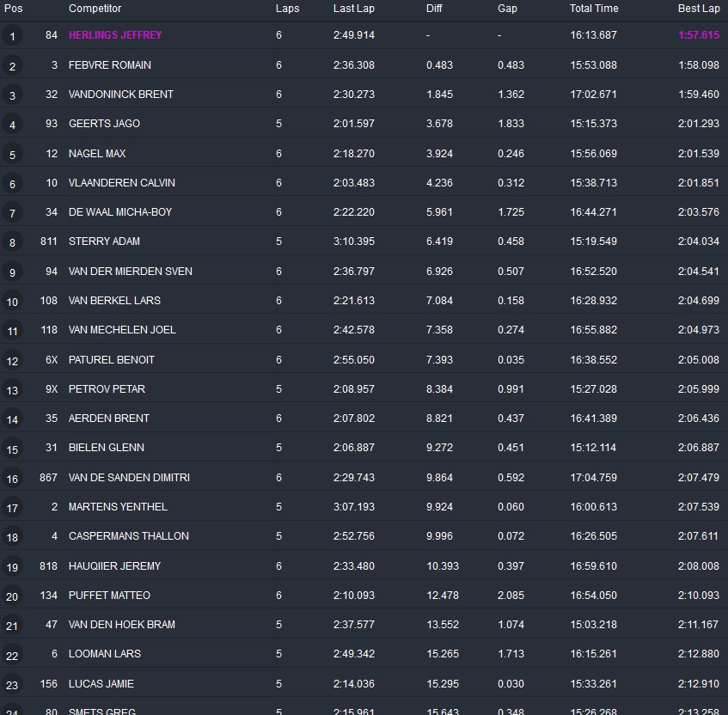
Task: Click the position 10 circle badge
Action: (x=12, y=302)
